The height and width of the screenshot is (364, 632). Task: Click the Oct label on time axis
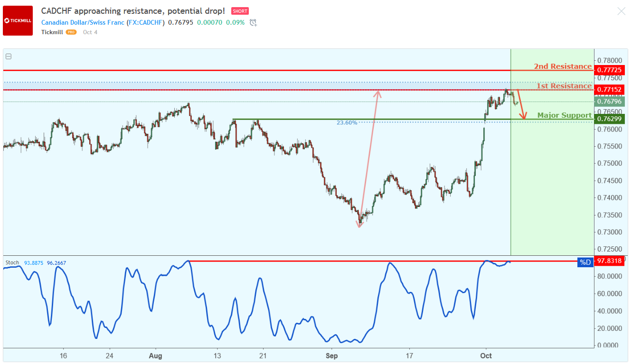[485, 355]
